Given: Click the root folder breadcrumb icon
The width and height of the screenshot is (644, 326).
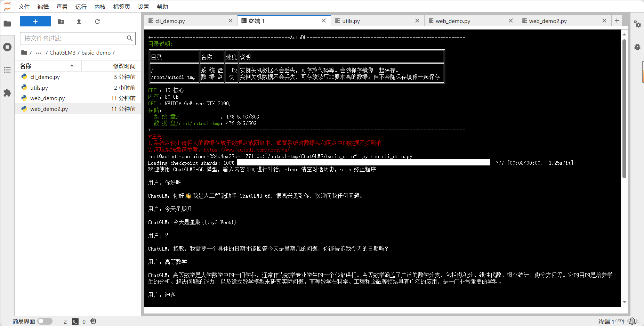Looking at the screenshot, I should [x=24, y=52].
